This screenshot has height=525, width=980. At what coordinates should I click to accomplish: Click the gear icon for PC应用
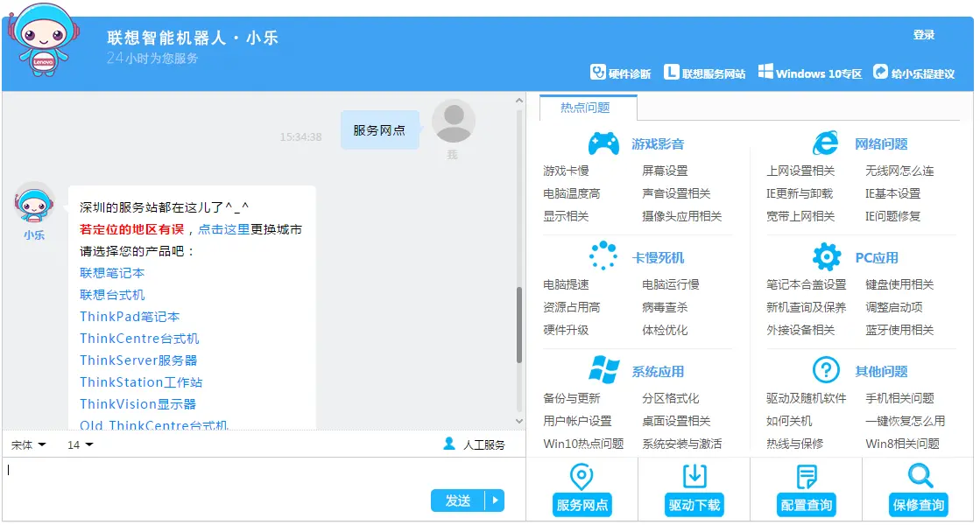(x=827, y=256)
